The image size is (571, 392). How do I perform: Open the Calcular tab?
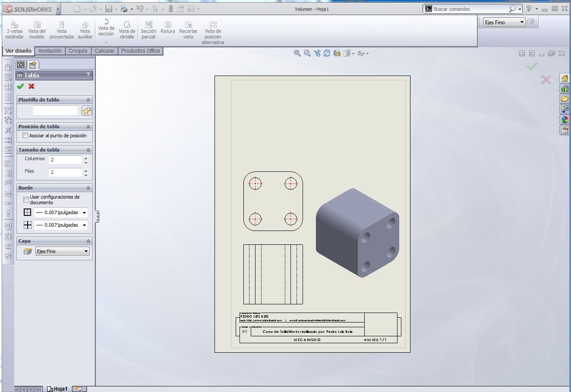[x=104, y=51]
